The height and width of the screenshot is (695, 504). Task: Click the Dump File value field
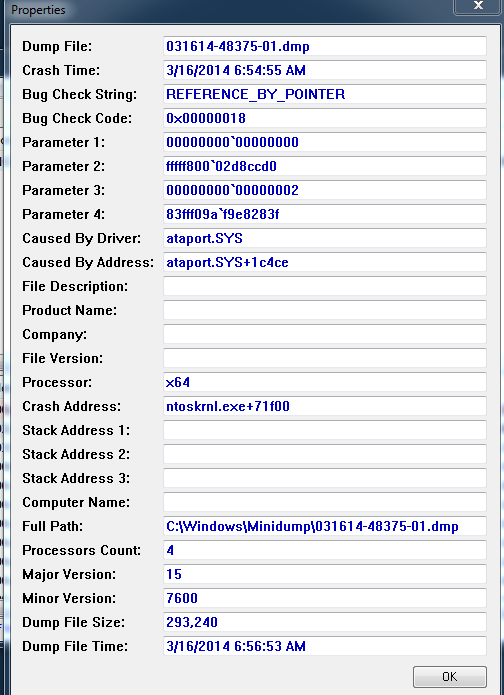324,46
